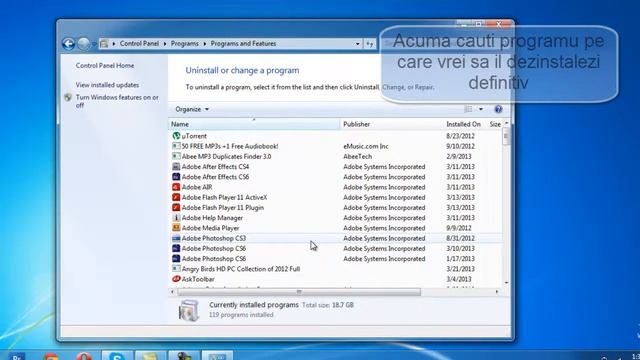Click the Adobe After Effects CS6 icon
Viewport: 640px width, 360px height.
(176, 177)
